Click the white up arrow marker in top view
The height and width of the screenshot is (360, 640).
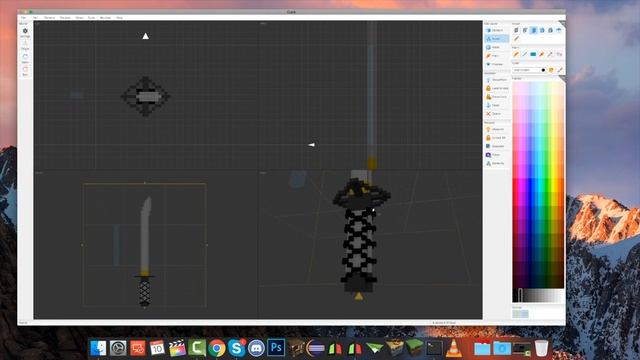(146, 36)
